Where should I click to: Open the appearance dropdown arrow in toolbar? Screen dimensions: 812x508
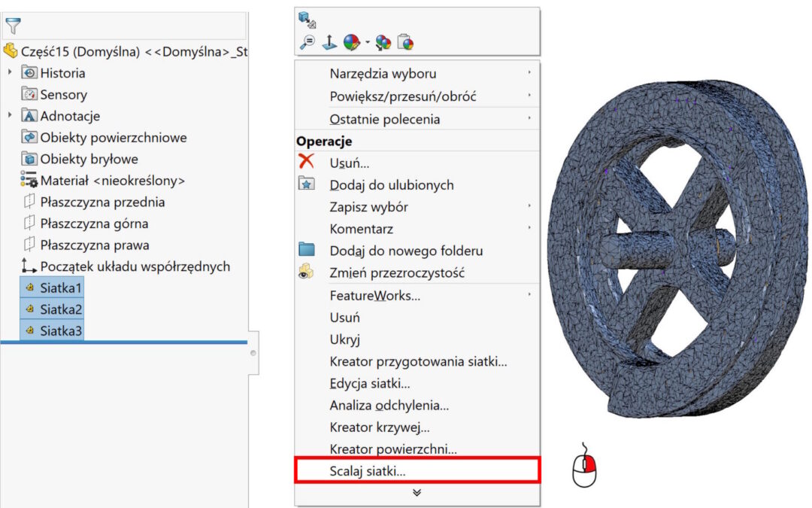click(368, 43)
